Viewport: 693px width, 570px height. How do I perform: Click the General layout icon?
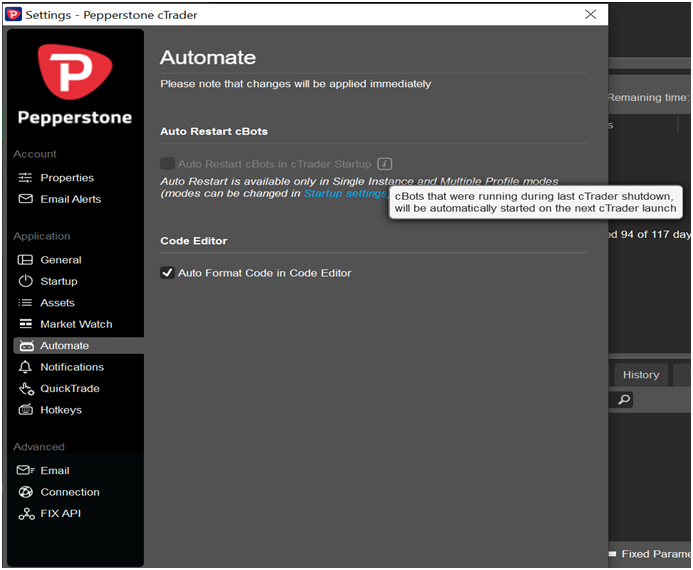point(25,260)
